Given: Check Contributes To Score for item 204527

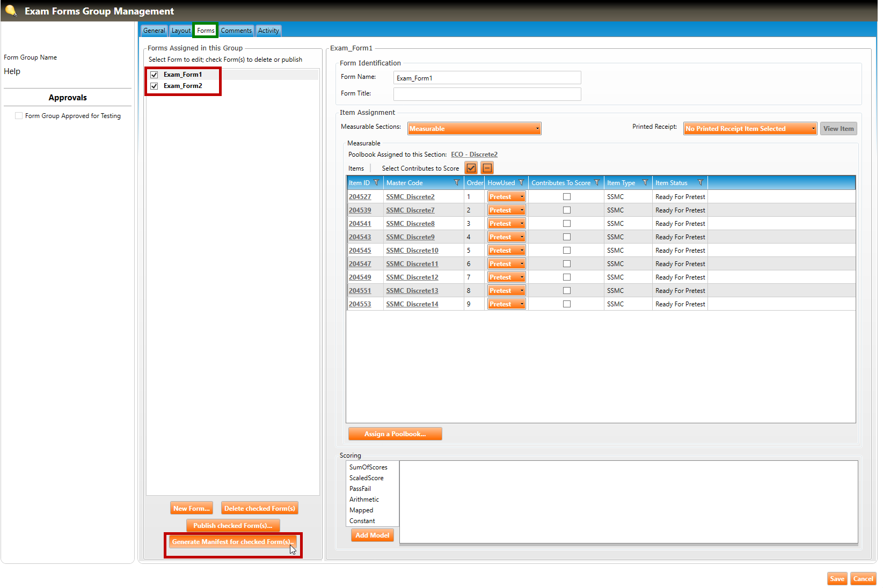Looking at the screenshot, I should tap(566, 197).
